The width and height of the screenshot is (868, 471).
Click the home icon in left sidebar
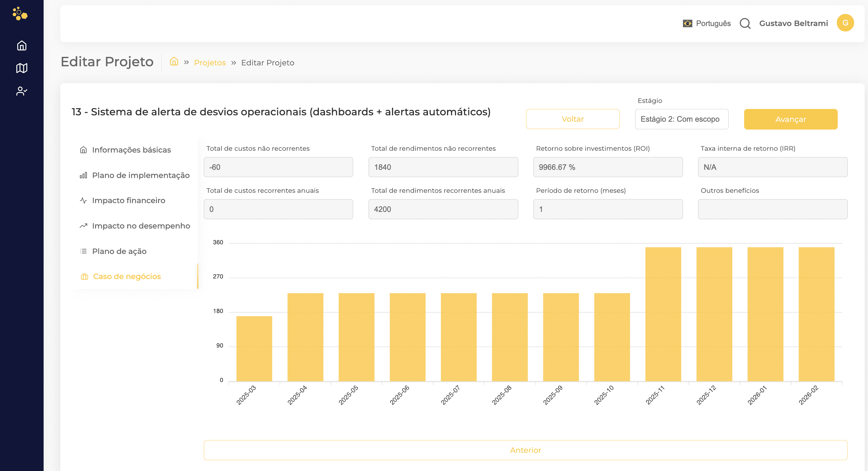22,45
